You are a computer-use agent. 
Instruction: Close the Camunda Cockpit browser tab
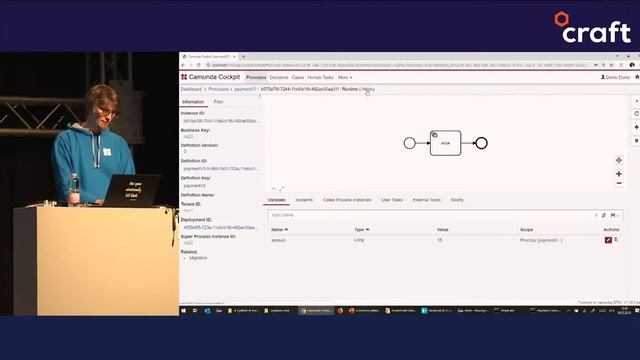(234, 56)
